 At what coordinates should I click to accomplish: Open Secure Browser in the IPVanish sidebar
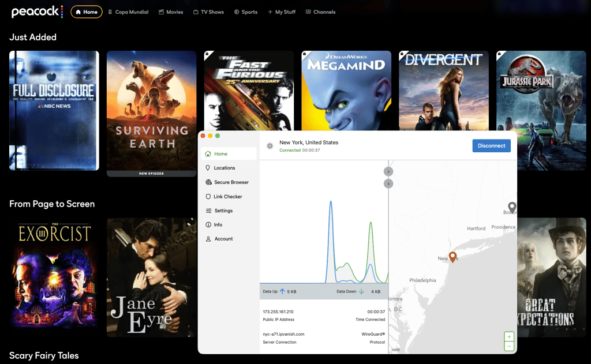click(229, 182)
